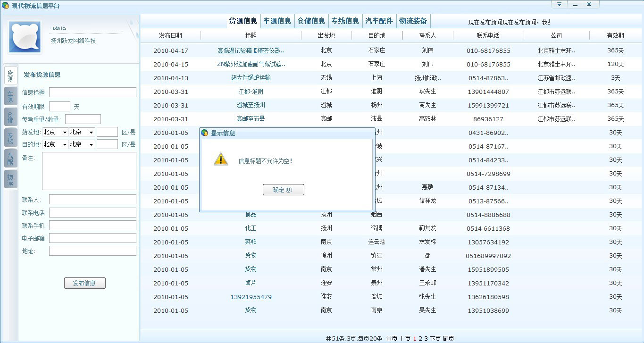Go to 首页 first page link

coord(392,339)
